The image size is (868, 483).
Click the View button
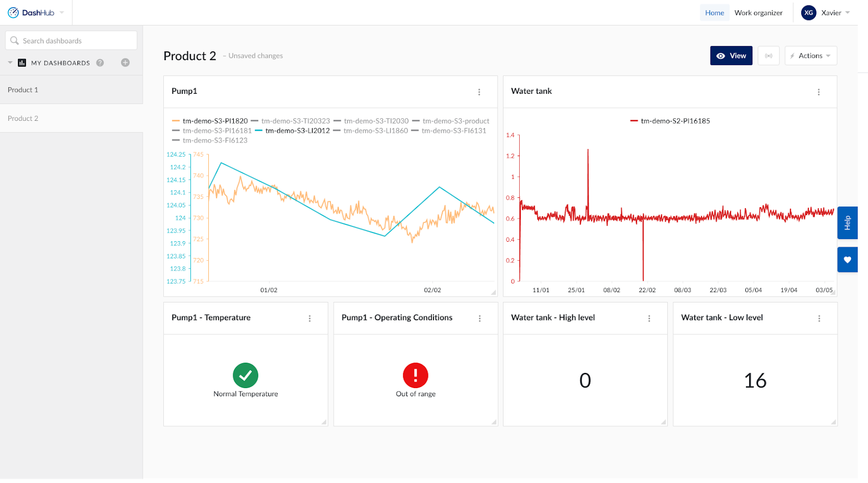pyautogui.click(x=731, y=56)
